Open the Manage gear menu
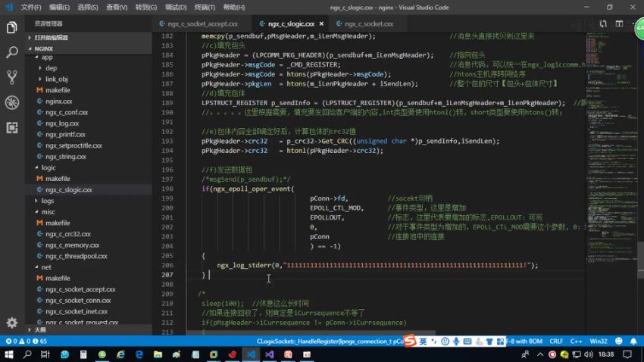This screenshot has width=644, height=362. click(x=12, y=323)
